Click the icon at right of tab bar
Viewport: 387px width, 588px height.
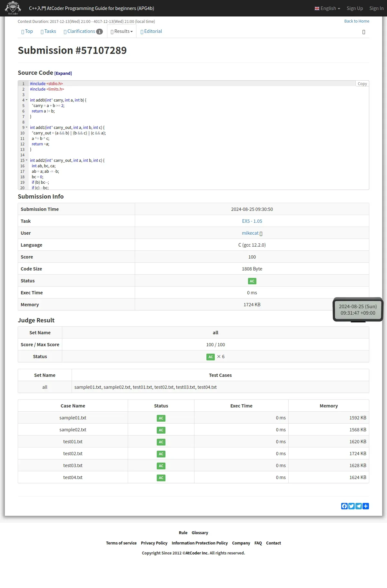coord(364,32)
